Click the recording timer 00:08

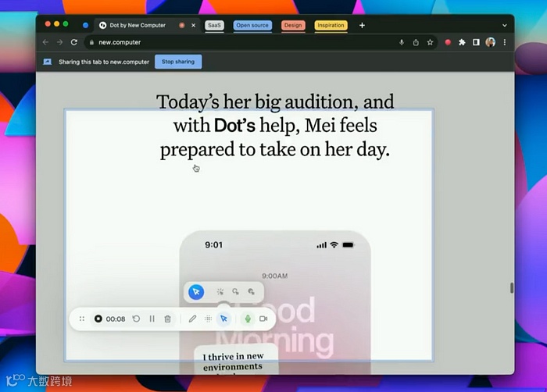tap(116, 319)
